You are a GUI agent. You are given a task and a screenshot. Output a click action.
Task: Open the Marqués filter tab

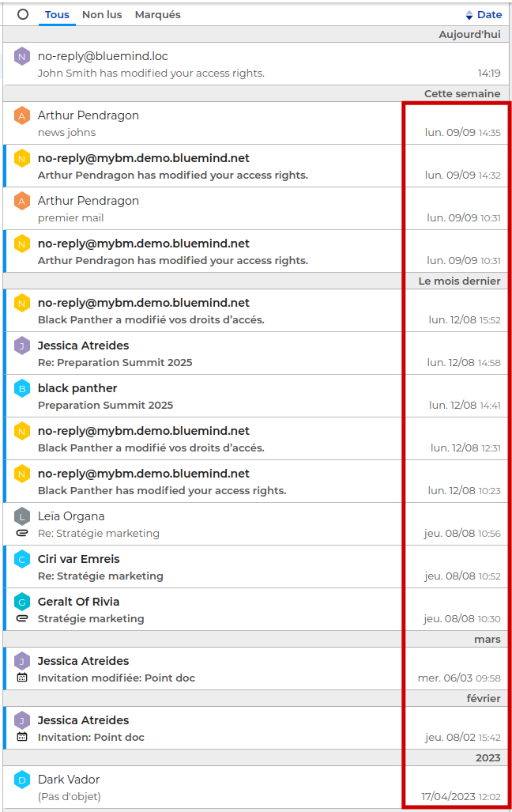tap(157, 14)
